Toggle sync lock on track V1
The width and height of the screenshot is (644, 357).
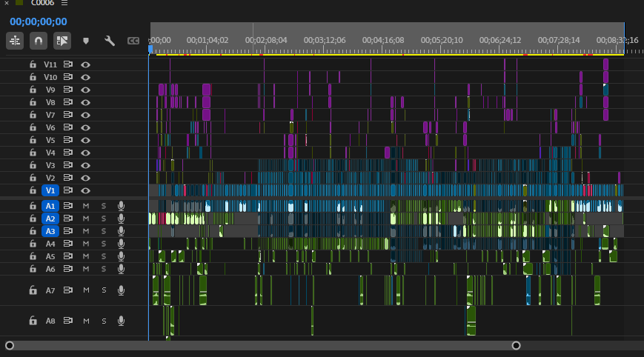67,190
